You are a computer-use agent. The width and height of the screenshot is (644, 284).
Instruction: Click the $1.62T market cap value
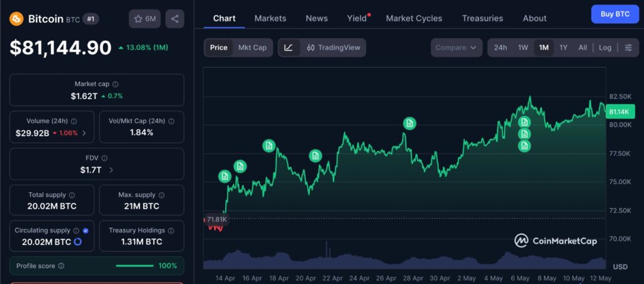coord(85,96)
